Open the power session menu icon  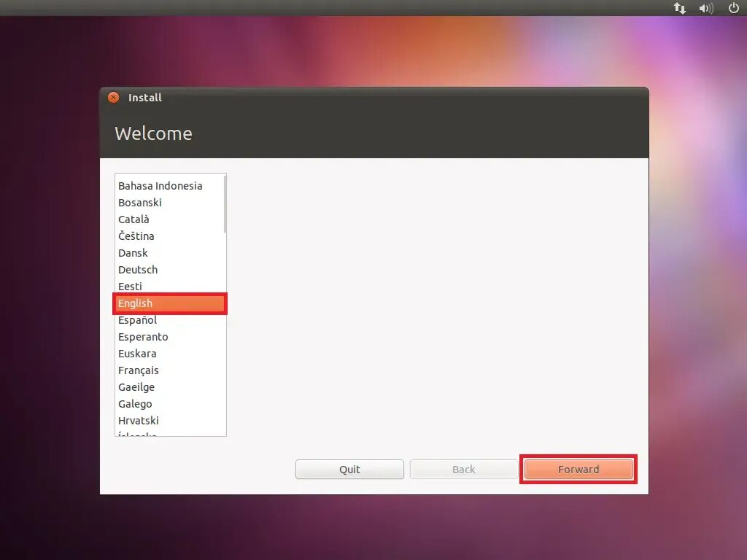(734, 7)
